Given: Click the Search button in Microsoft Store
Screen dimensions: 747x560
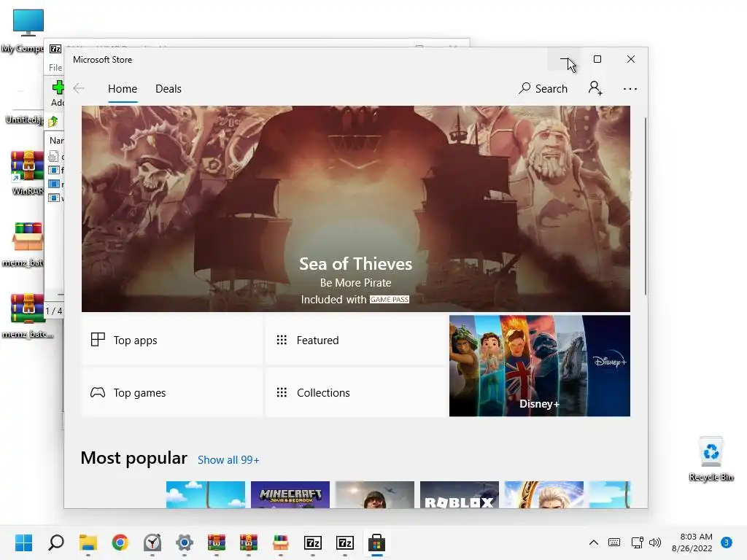Looking at the screenshot, I should coord(543,88).
